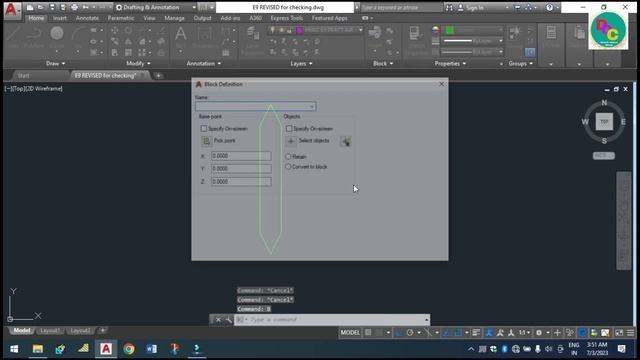This screenshot has width=640, height=360.
Task: Close the command line with X icon
Action: pyautogui.click(x=218, y=320)
